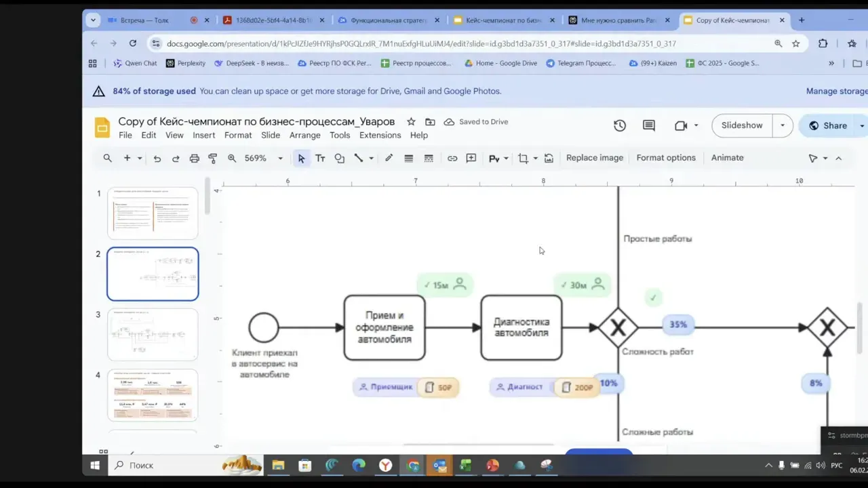Click the Replace image button
Screen dimensions: 868x488
point(594,158)
